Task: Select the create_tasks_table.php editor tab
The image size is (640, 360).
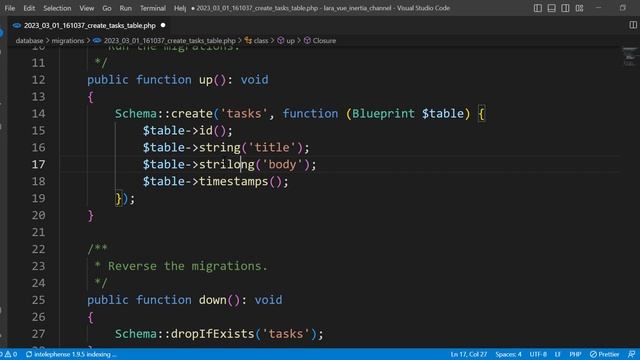Action: (89, 25)
